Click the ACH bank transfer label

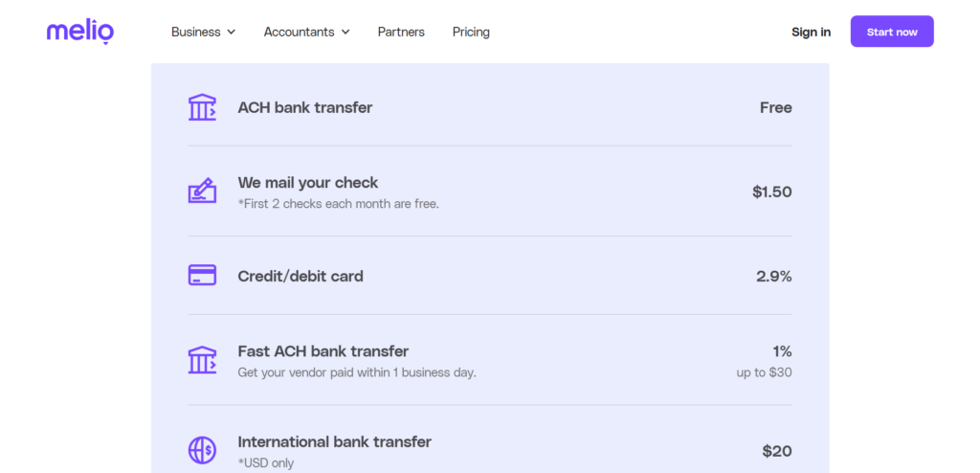[x=304, y=107]
